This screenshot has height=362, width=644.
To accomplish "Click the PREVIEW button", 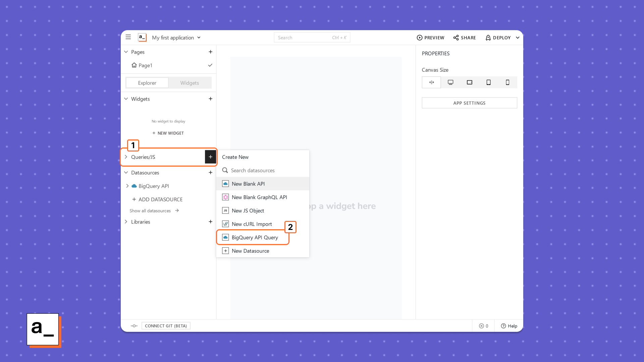I will tap(430, 38).
